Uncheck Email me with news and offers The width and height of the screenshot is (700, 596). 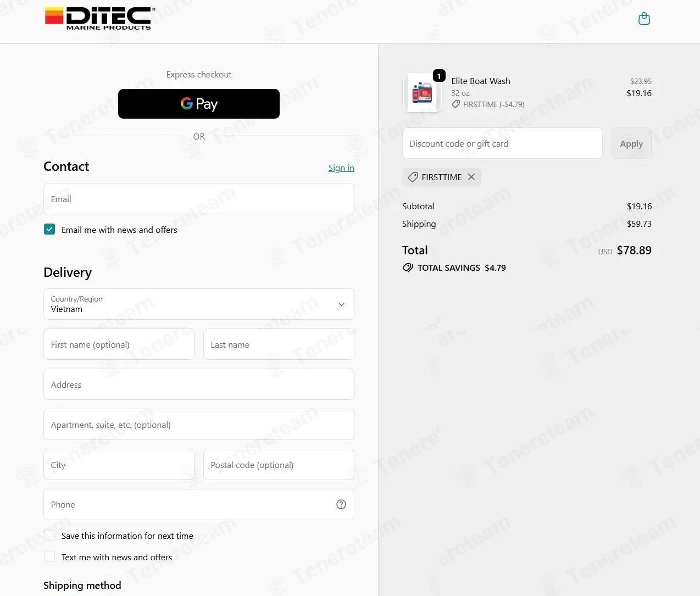(49, 229)
